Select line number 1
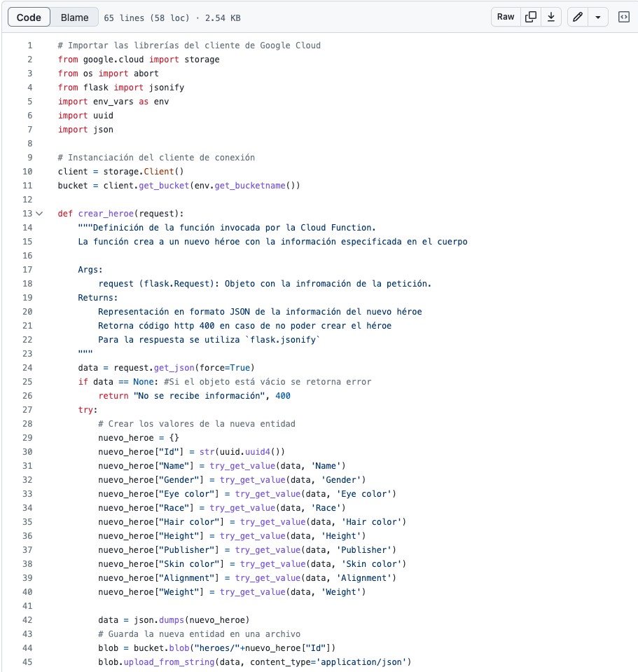This screenshot has width=638, height=672. click(29, 46)
